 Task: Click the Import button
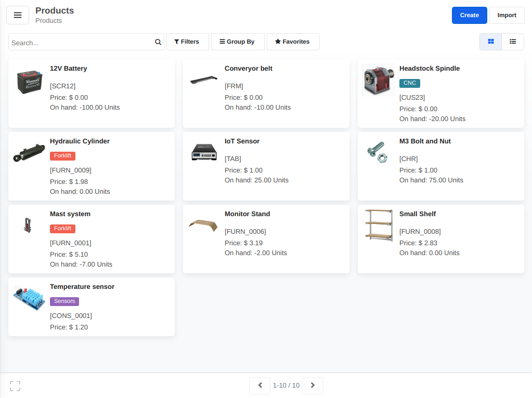(507, 15)
